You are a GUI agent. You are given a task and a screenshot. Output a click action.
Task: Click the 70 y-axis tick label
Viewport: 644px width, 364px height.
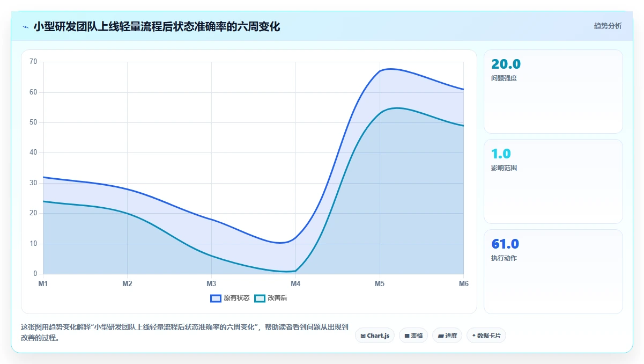(33, 62)
